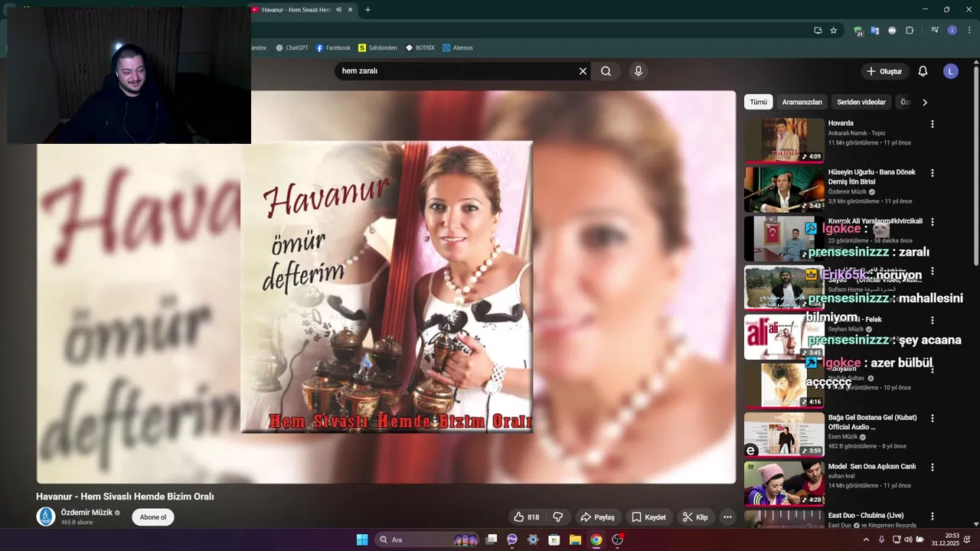Open the BOTRİX bookmark
The height and width of the screenshot is (551, 980).
[x=420, y=47]
